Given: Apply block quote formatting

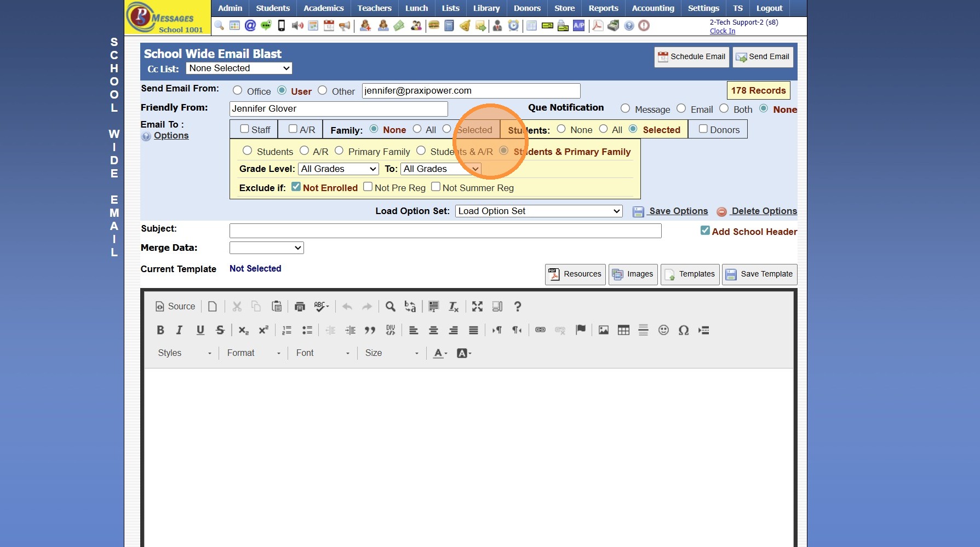Looking at the screenshot, I should point(370,330).
